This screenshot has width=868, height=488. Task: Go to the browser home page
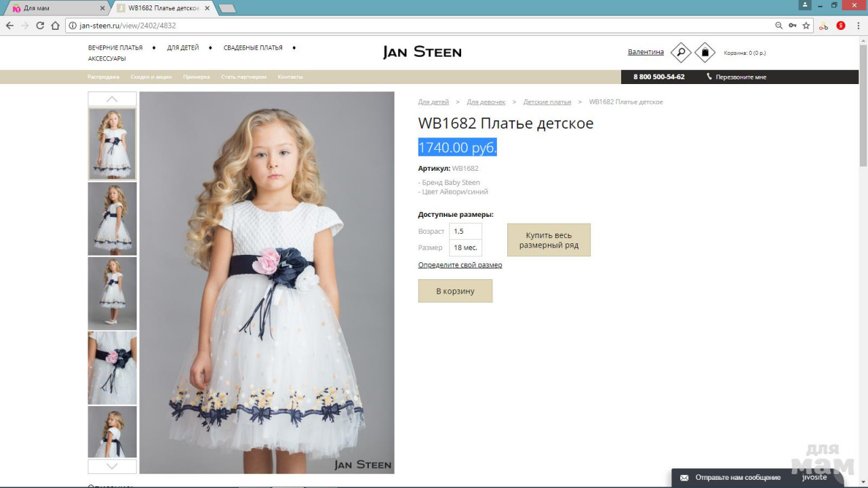coord(56,26)
